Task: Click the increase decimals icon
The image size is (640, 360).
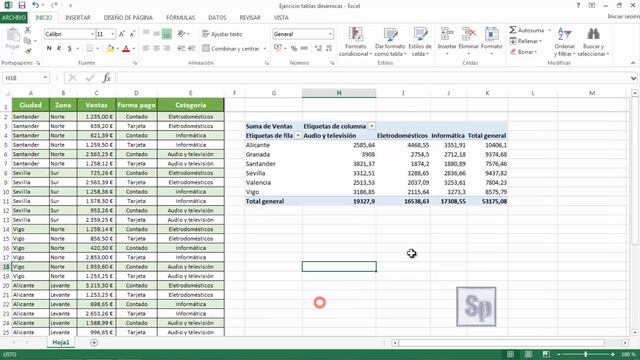Action: pyautogui.click(x=318, y=48)
